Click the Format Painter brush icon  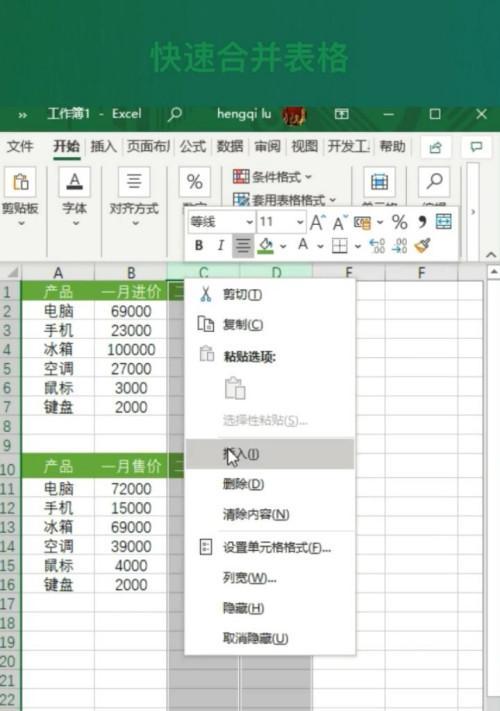(x=422, y=245)
